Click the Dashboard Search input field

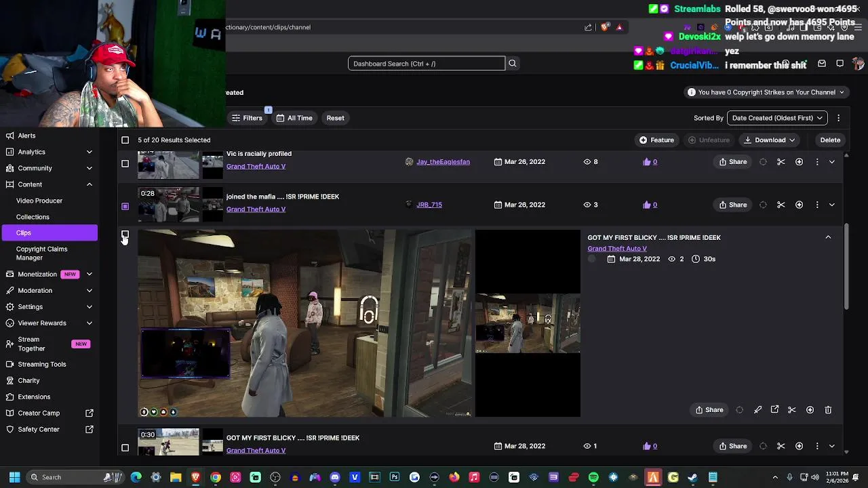point(427,64)
